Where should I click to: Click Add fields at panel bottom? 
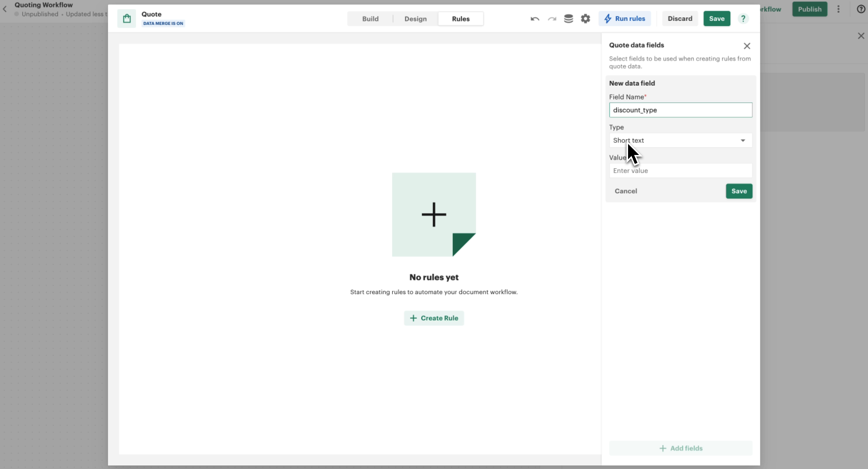[x=681, y=448]
